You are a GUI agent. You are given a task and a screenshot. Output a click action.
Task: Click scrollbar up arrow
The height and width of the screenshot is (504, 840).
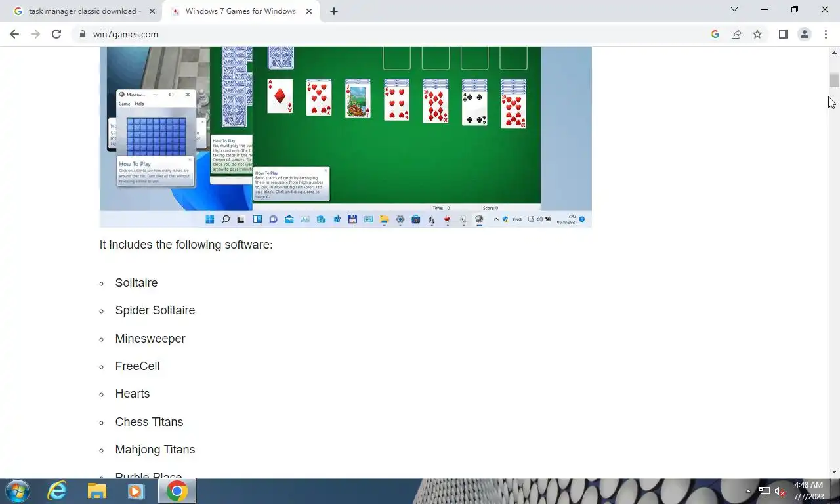pyautogui.click(x=835, y=52)
